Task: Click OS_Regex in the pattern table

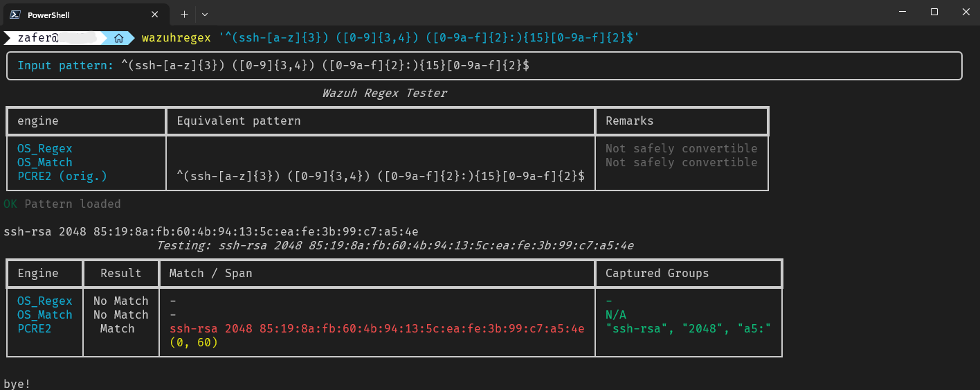Action: [45, 148]
